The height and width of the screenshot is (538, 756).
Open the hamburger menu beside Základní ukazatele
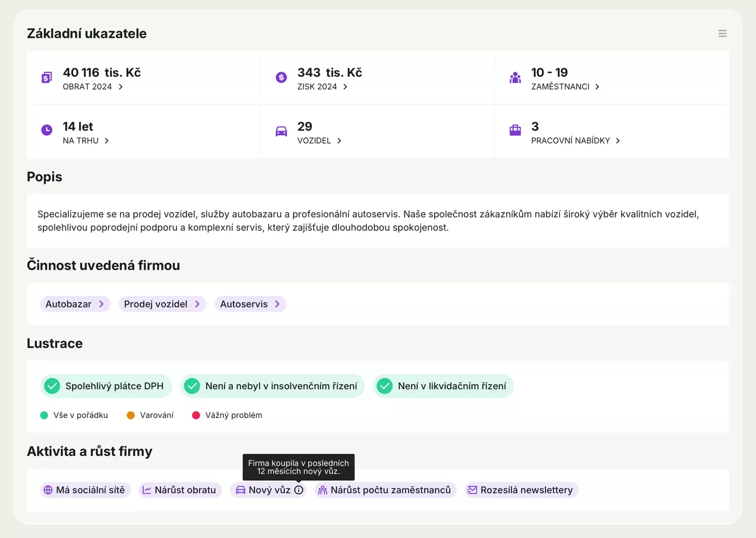coord(722,34)
